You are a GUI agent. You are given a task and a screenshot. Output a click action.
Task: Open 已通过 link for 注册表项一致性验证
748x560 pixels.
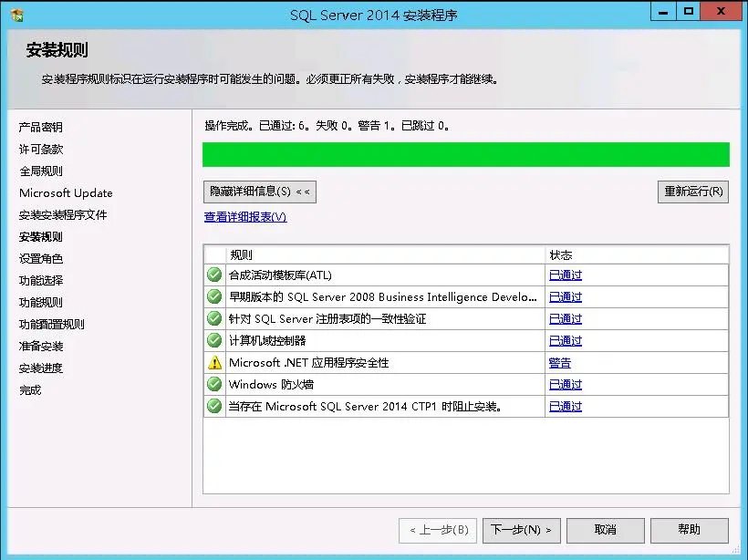coord(566,319)
